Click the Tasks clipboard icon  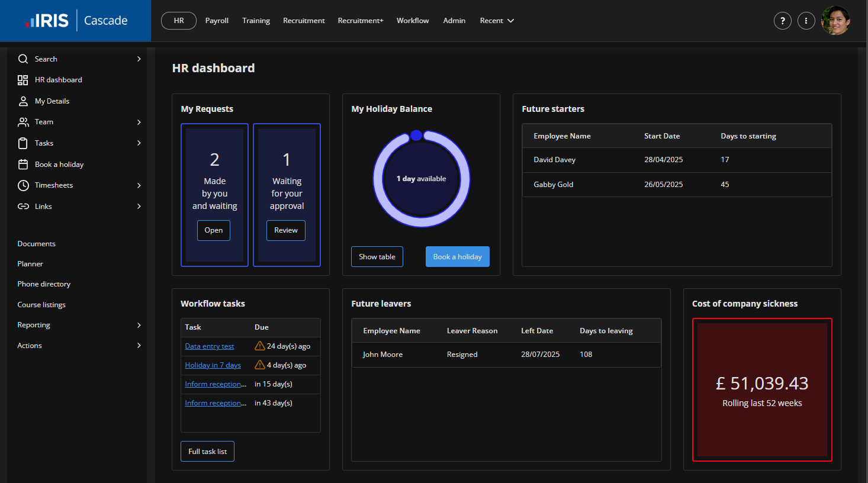pyautogui.click(x=23, y=143)
